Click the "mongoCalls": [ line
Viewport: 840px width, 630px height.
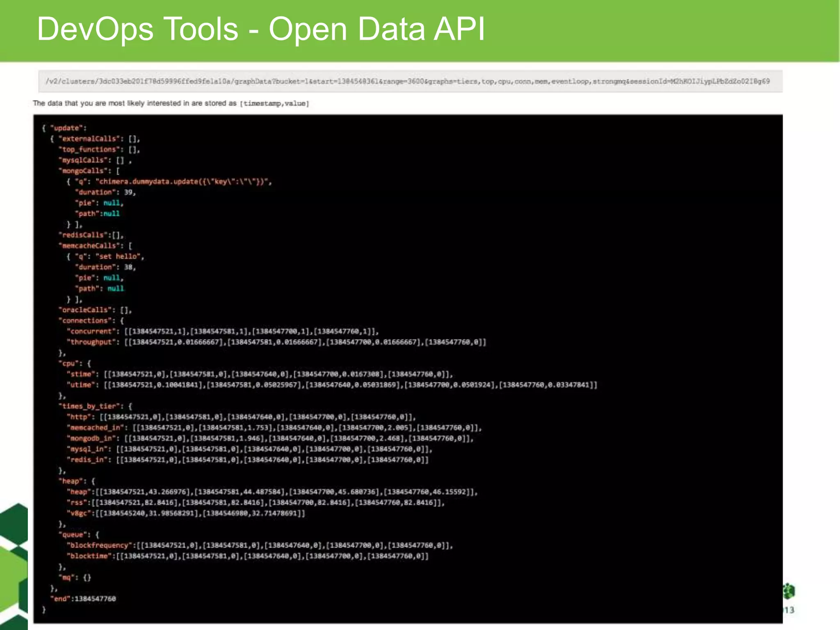click(89, 171)
